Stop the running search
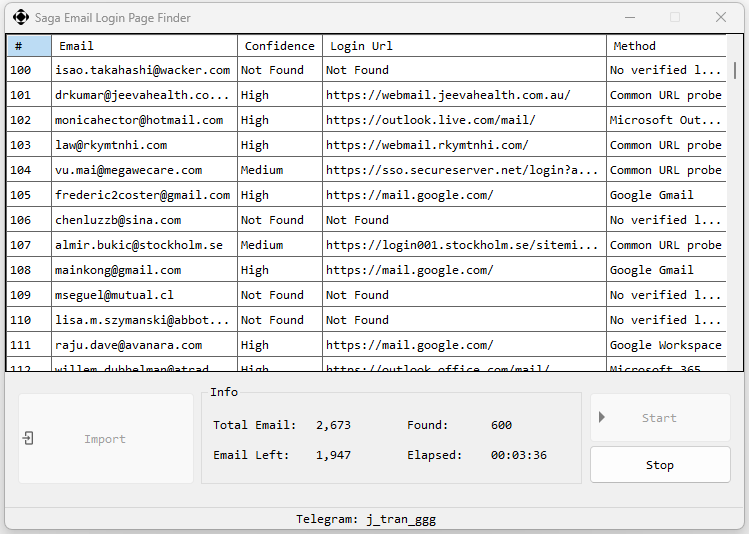749x534 pixels. [x=660, y=465]
